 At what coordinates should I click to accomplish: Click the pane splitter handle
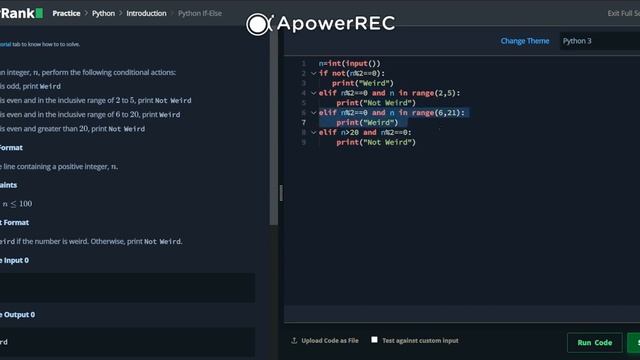click(281, 193)
